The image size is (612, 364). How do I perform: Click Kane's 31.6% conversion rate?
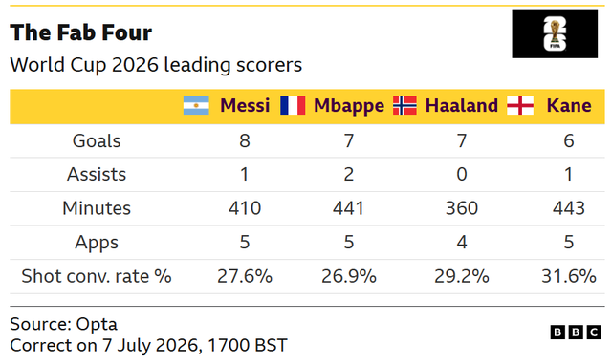[x=569, y=277]
